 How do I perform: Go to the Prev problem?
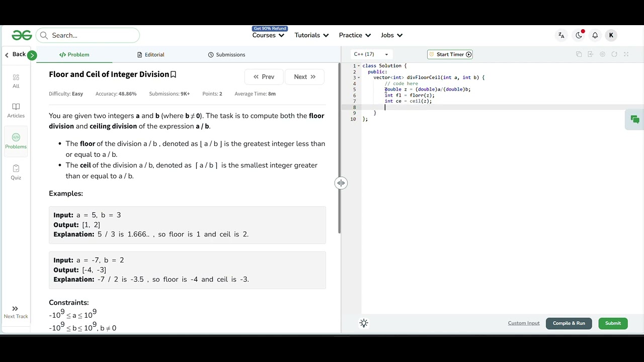[x=264, y=77]
